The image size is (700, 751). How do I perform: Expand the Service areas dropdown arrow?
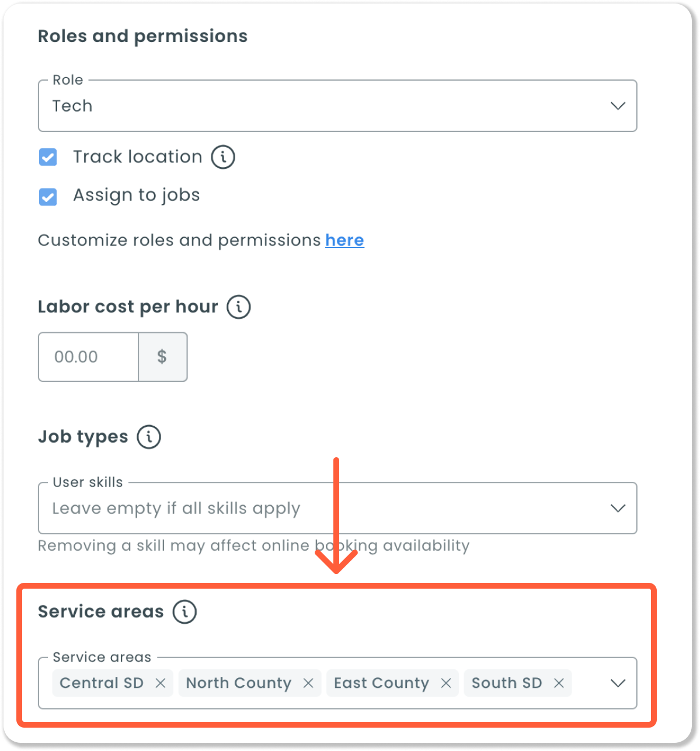[x=618, y=683]
